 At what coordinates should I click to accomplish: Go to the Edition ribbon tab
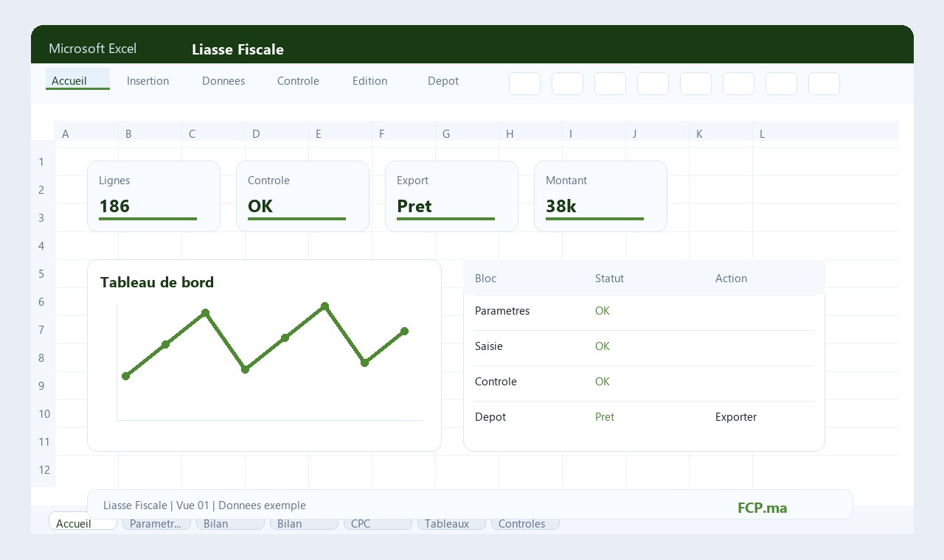(369, 81)
